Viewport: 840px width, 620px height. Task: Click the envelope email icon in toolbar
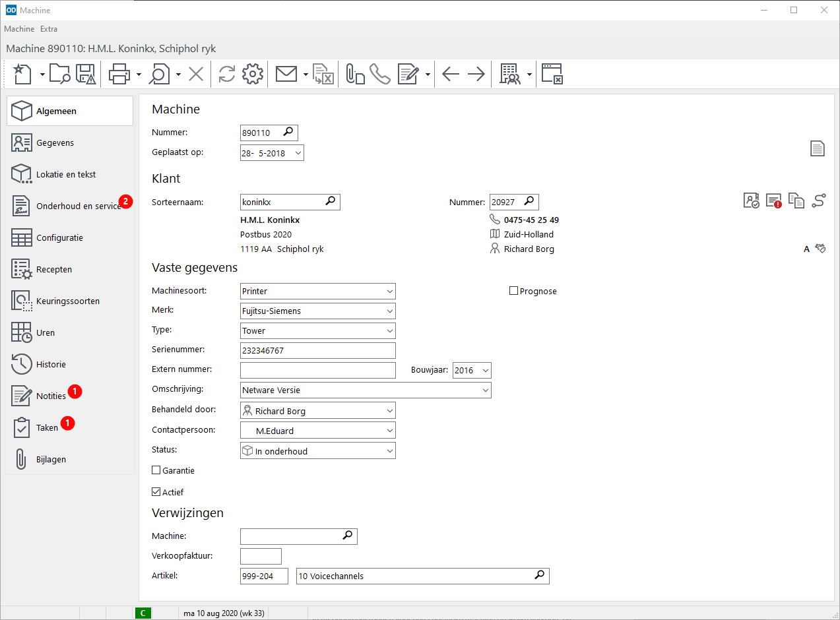pos(286,74)
